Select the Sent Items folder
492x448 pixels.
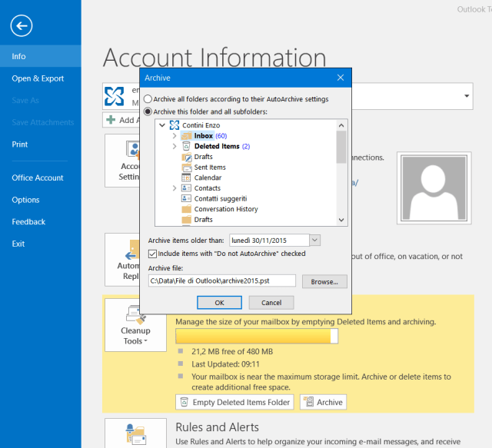click(209, 168)
